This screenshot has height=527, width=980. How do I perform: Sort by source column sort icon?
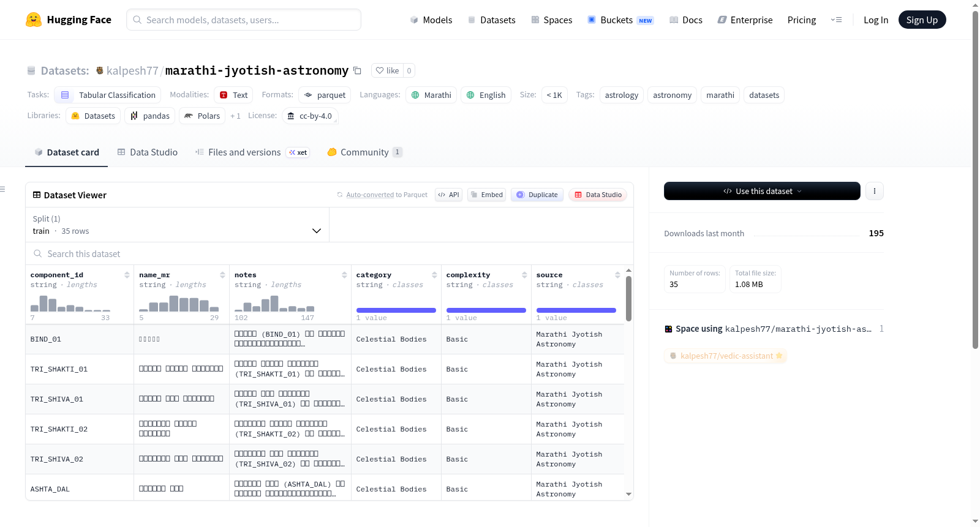coord(617,275)
